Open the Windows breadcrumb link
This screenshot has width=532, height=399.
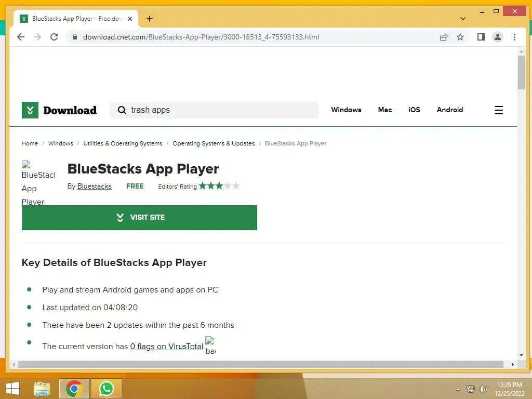(61, 143)
